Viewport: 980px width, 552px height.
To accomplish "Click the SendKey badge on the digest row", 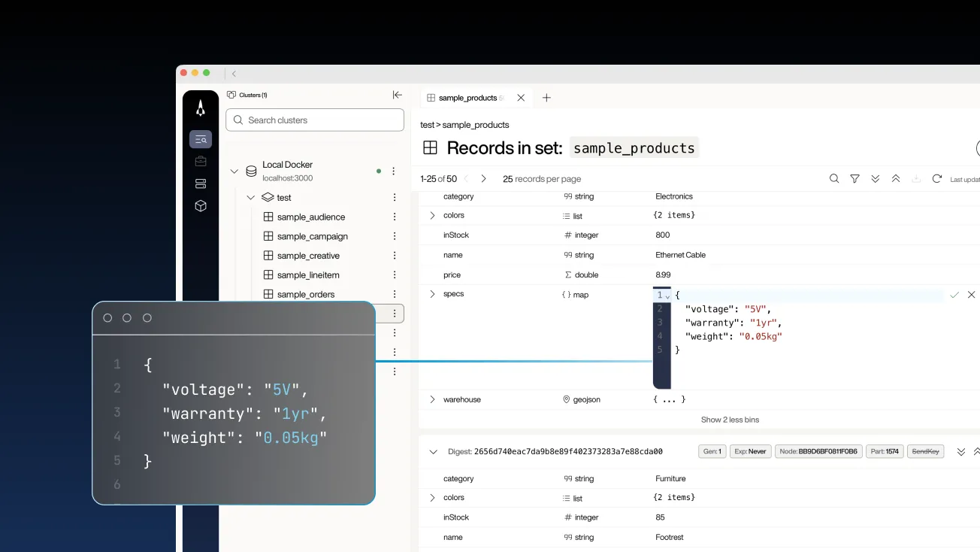I will coord(925,451).
